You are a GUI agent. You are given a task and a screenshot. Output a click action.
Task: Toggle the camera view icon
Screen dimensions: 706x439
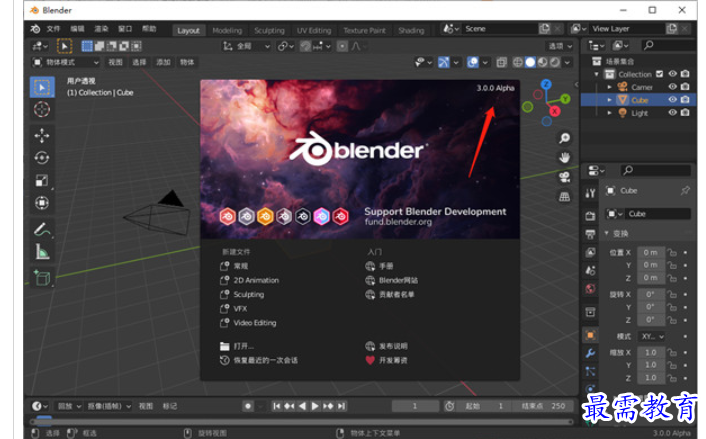click(x=564, y=177)
